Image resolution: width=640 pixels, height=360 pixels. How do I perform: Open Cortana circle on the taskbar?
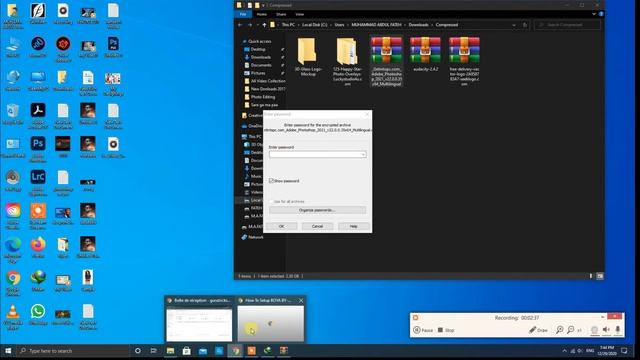[138, 351]
